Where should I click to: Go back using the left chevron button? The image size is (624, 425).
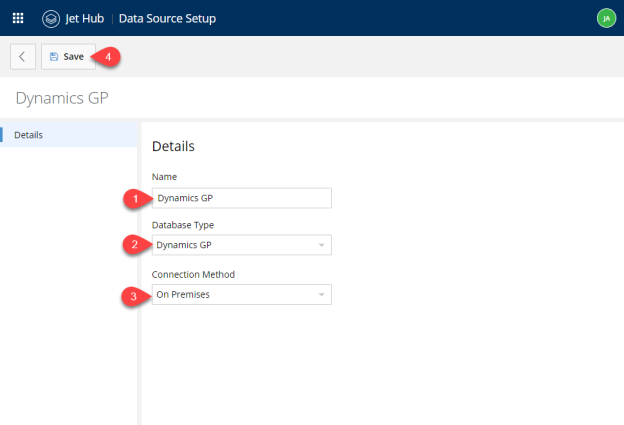[23, 57]
